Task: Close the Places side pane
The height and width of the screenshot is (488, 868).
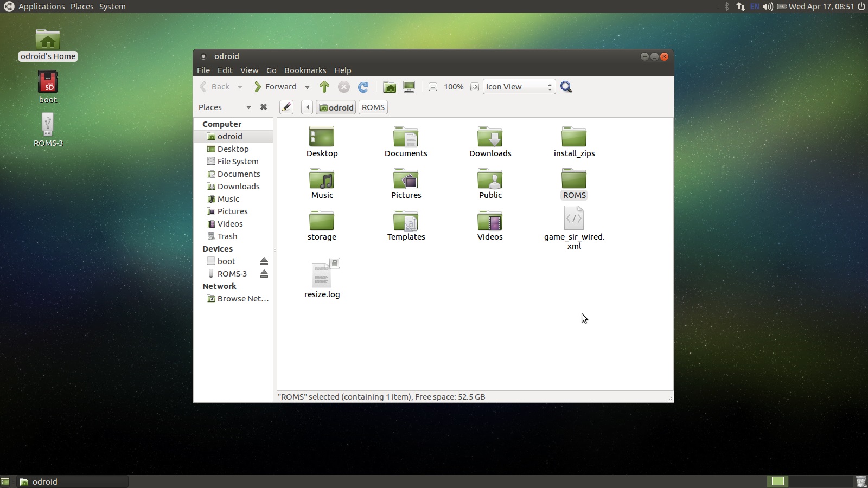Action: pos(264,107)
